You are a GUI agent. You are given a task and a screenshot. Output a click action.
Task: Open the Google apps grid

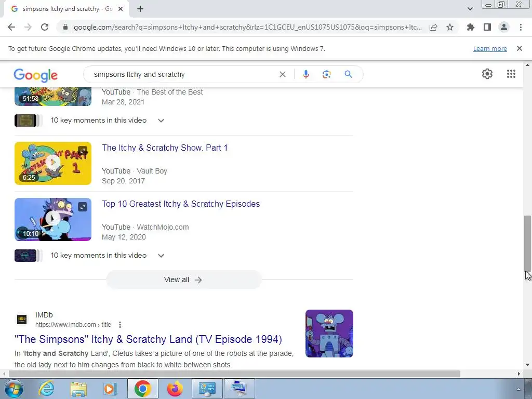511,74
